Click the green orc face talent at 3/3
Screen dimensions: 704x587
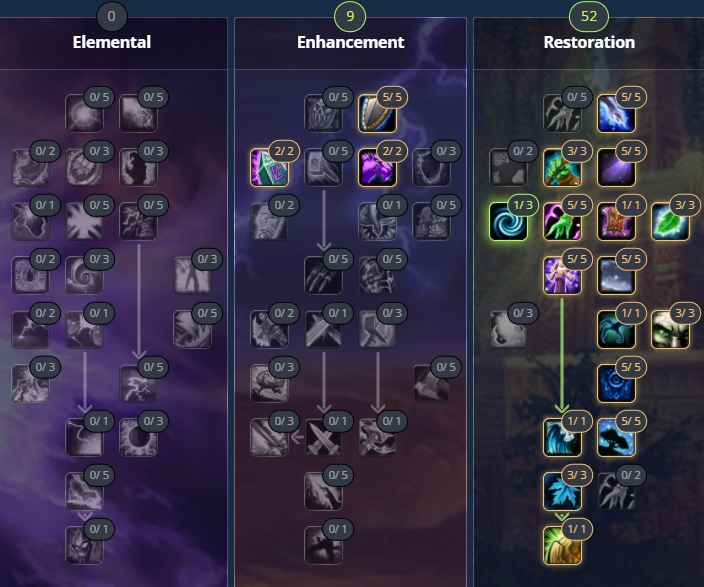[x=670, y=329]
